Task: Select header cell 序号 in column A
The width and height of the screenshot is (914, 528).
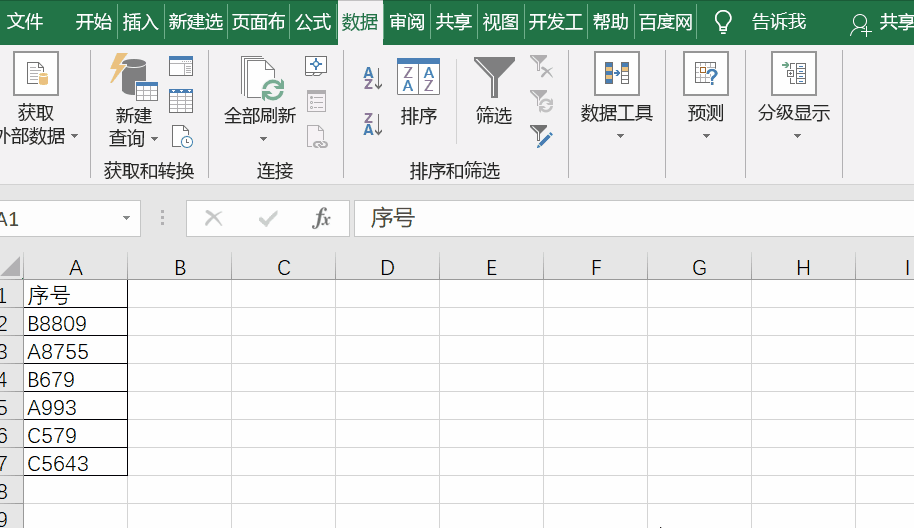Action: (x=75, y=294)
